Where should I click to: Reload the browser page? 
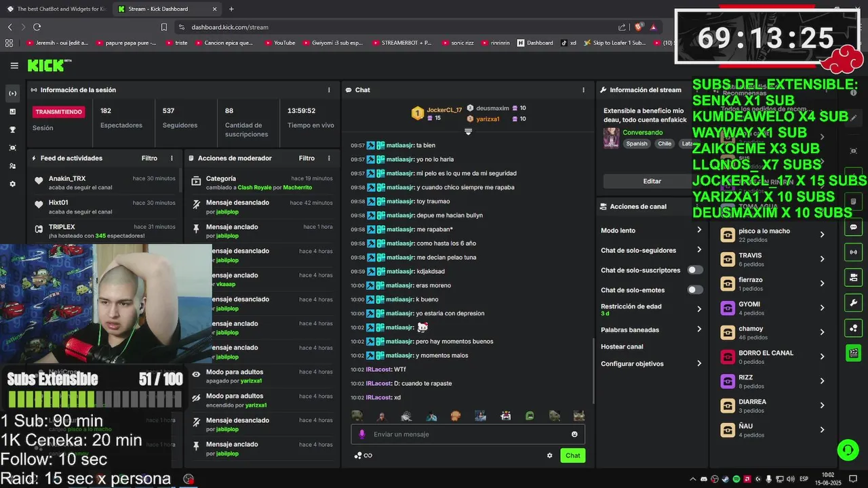(37, 27)
